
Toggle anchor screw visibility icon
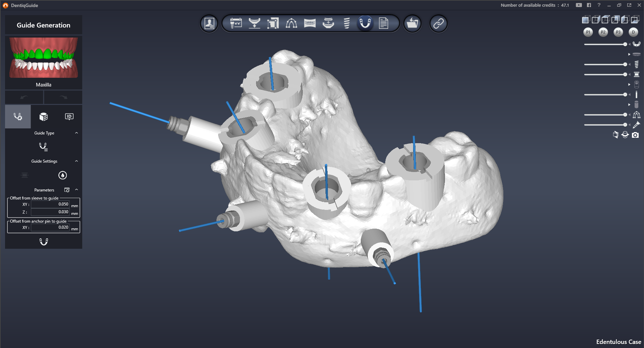[636, 125]
